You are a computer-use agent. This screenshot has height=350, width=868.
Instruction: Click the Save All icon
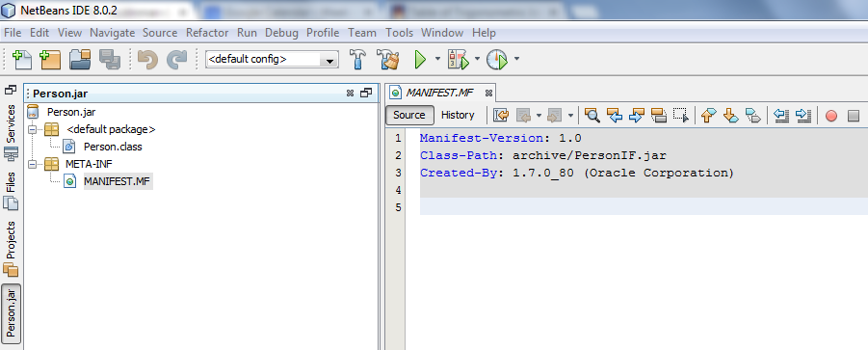pos(110,59)
